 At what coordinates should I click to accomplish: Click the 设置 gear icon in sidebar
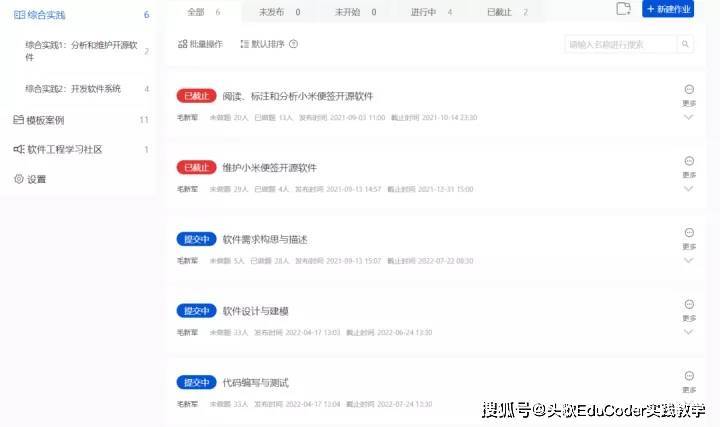point(18,179)
